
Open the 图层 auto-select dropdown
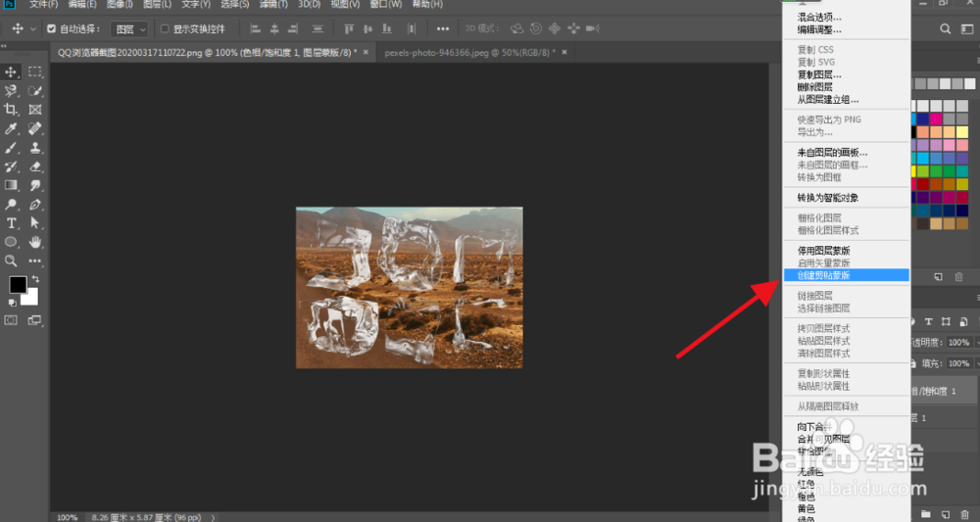coord(129,28)
